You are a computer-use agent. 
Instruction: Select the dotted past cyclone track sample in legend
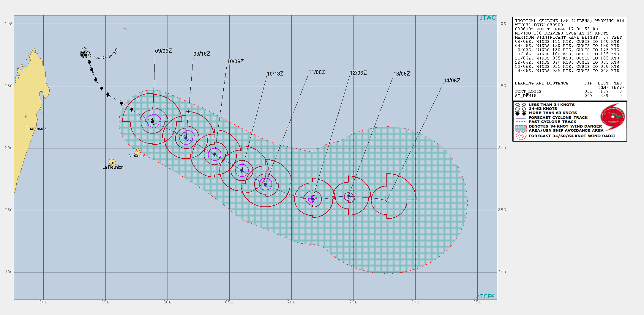[521, 122]
